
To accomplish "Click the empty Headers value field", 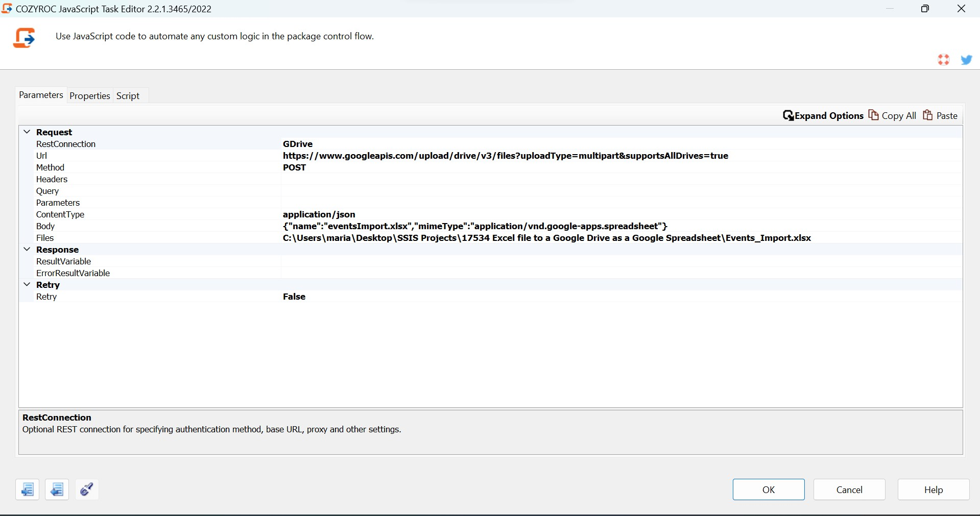I will (622, 179).
